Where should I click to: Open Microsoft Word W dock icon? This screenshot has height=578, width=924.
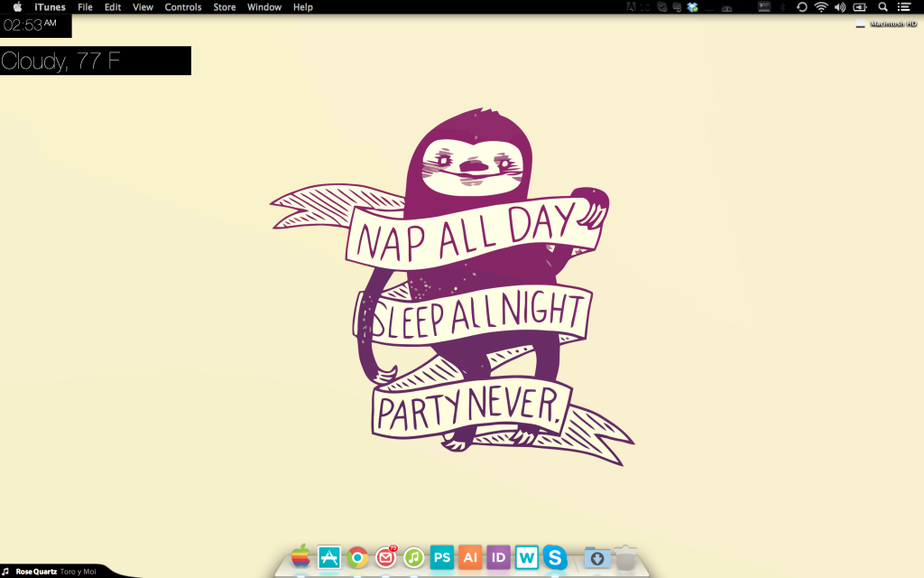527,557
